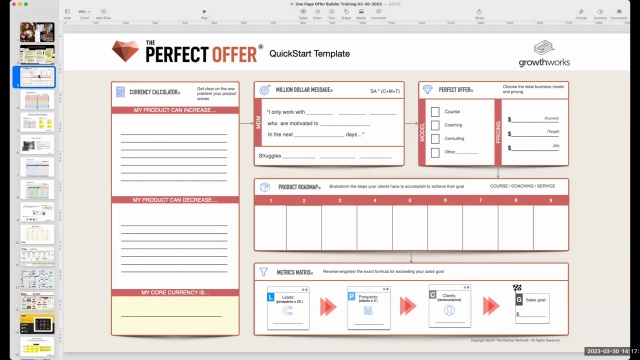
Task: Open the View options in Keynote toolbar
Action: (67, 13)
